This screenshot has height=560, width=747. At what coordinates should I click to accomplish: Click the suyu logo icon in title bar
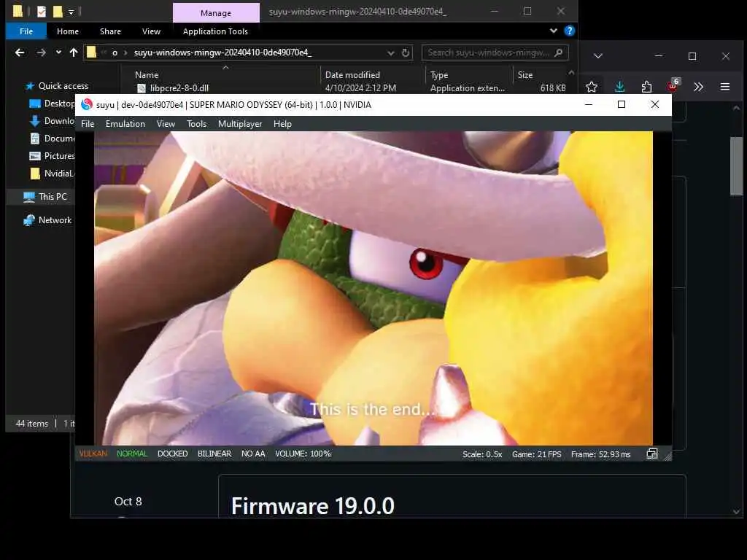[x=87, y=105]
